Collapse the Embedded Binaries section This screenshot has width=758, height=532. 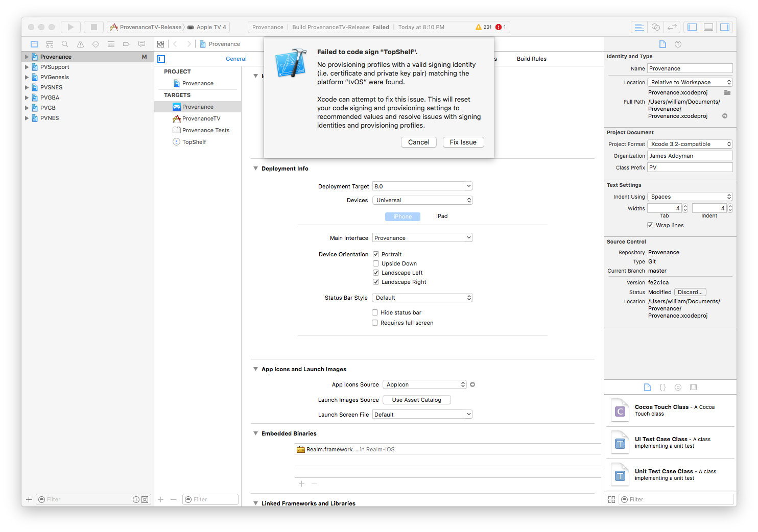pos(255,433)
